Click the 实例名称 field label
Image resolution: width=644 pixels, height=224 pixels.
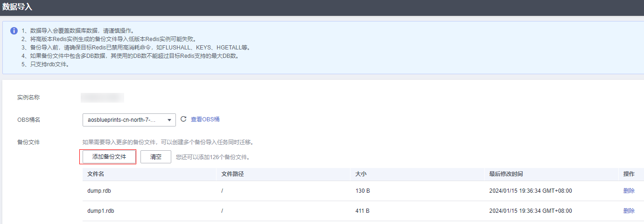click(x=29, y=98)
